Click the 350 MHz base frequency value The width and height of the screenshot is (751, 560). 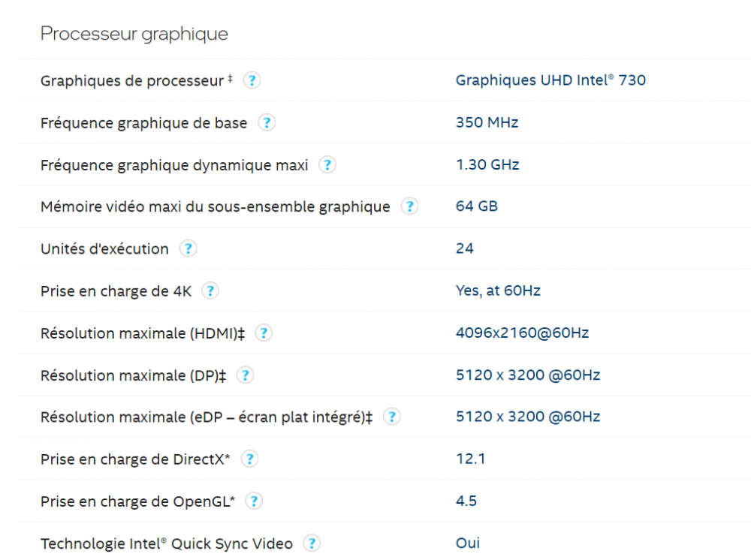click(487, 122)
